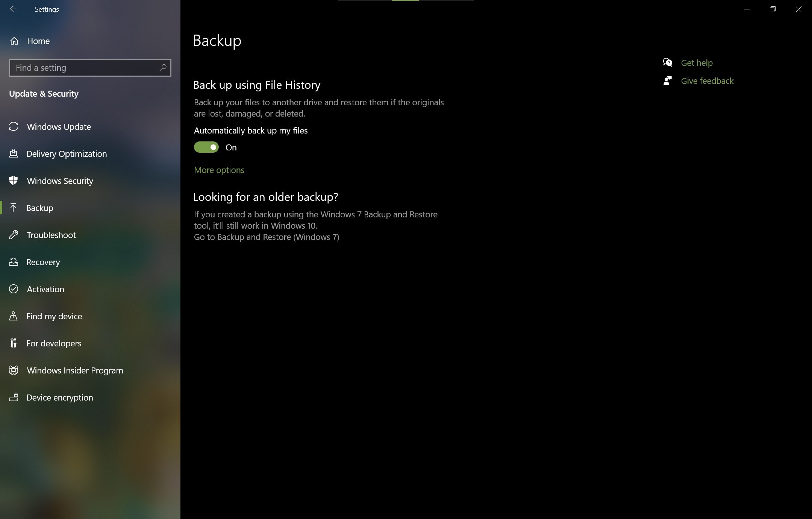
Task: Click the Windows Security shield icon
Action: point(14,181)
